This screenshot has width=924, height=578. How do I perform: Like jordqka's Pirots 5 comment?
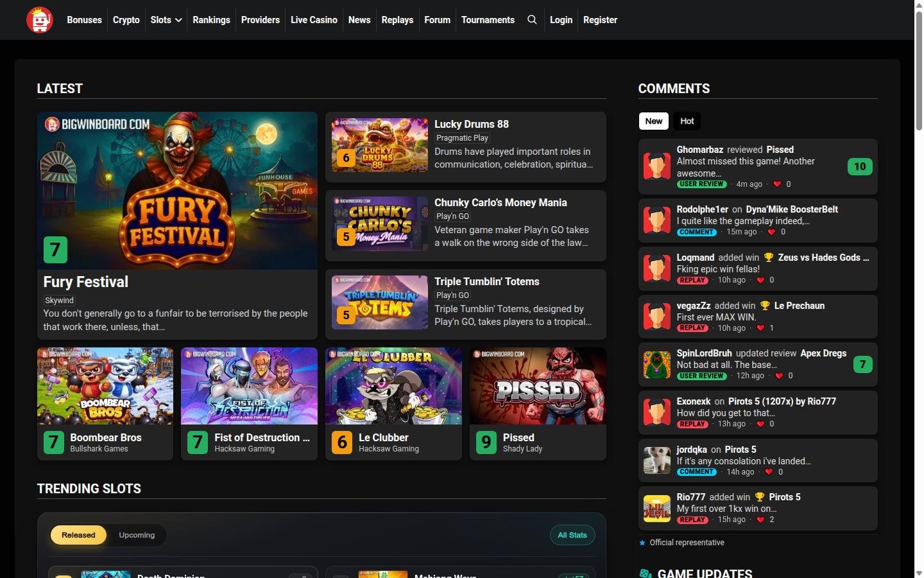769,472
